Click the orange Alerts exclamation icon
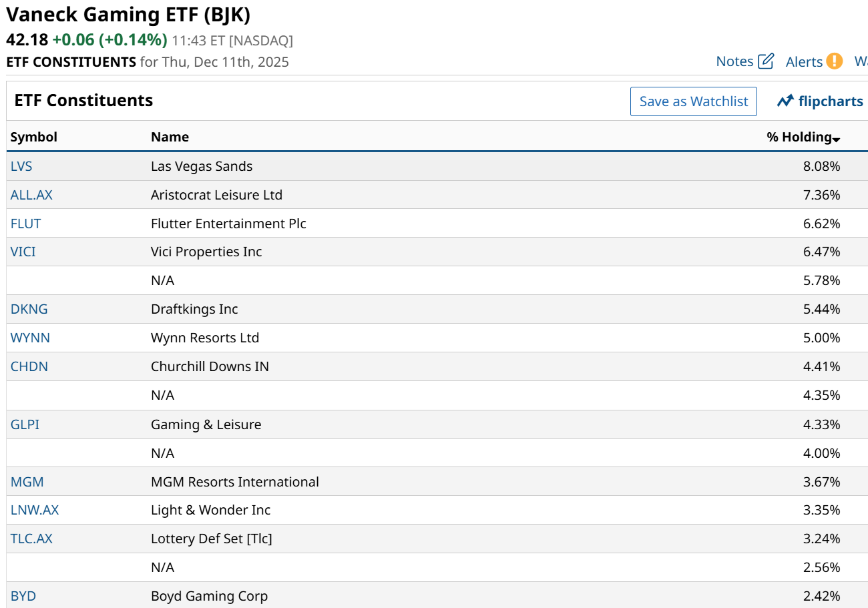The height and width of the screenshot is (608, 868). click(x=834, y=61)
